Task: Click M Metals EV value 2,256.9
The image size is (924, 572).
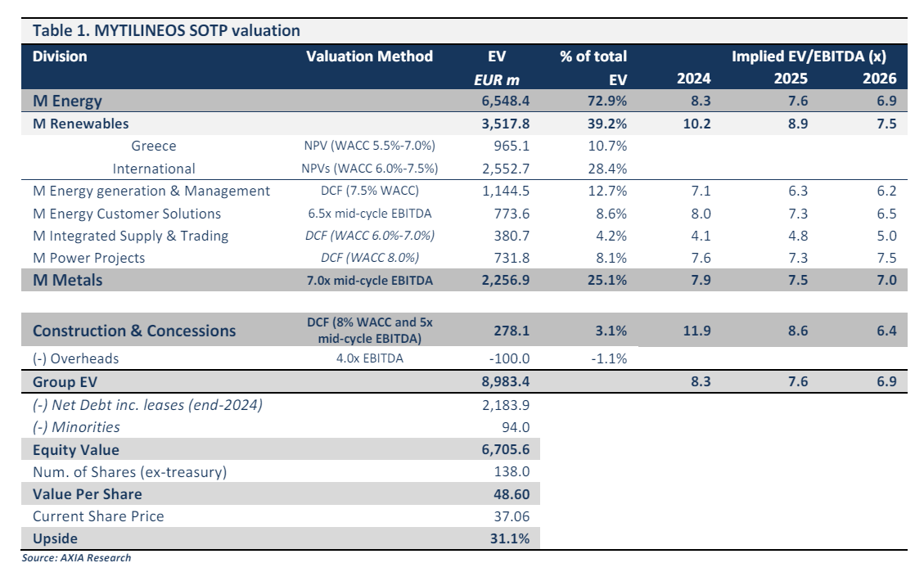Action: point(506,280)
